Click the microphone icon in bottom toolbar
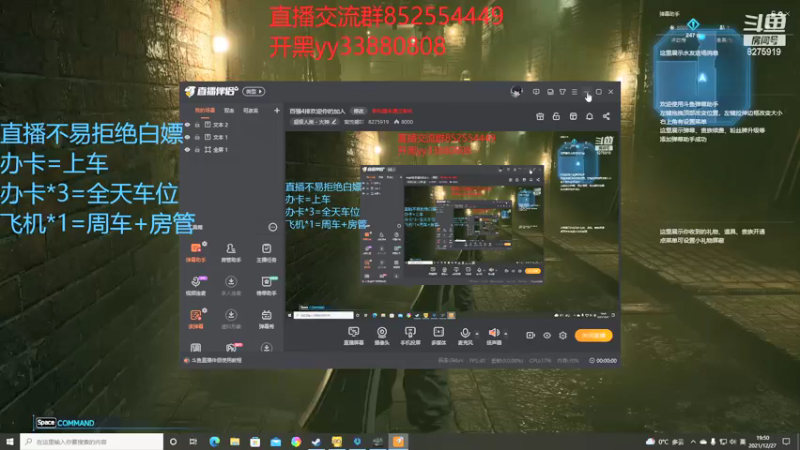The image size is (800, 450). pyautogui.click(x=465, y=333)
